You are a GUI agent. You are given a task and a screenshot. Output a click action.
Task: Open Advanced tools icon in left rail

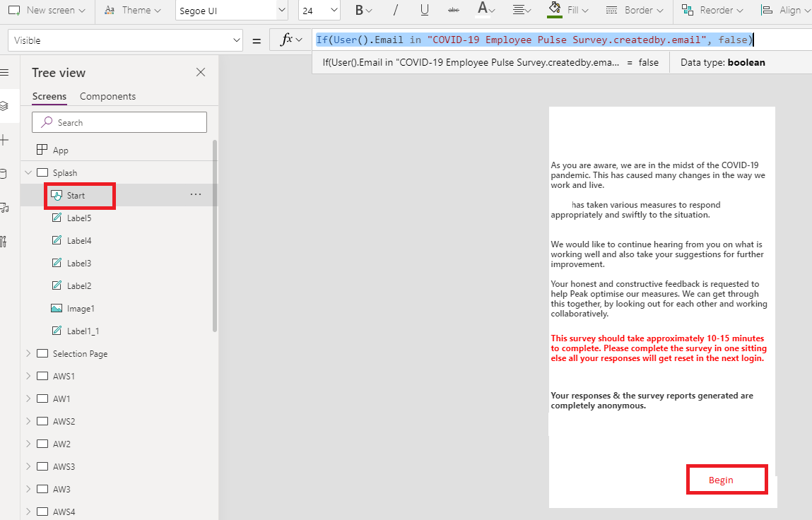click(x=4, y=242)
